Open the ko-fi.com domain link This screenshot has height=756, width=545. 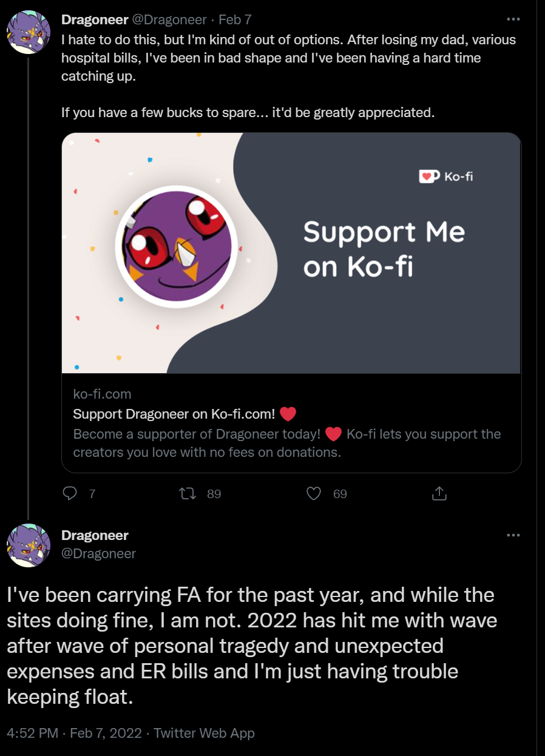(102, 394)
